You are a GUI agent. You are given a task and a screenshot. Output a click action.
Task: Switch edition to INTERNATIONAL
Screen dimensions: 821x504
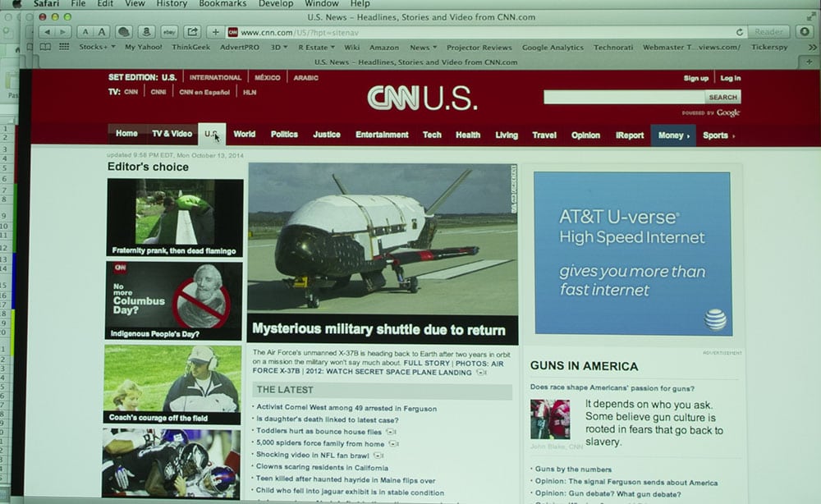pyautogui.click(x=215, y=77)
